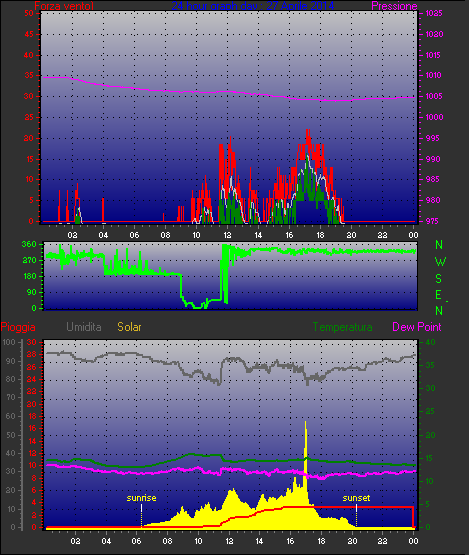469x555 pixels.
Task: Click the Pressione pressure axis label
Action: [x=394, y=6]
